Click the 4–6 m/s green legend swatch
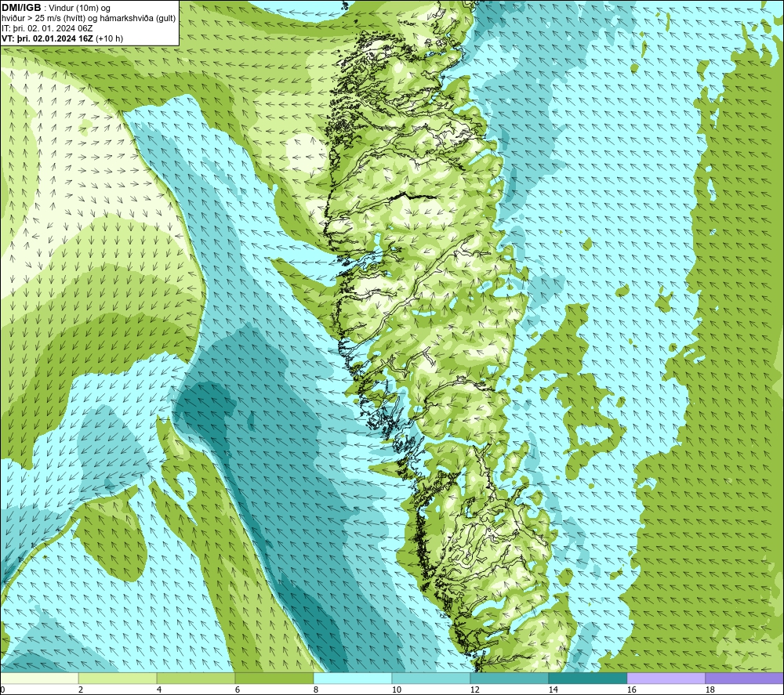Viewport: 784px width, 695px height. coord(196,679)
